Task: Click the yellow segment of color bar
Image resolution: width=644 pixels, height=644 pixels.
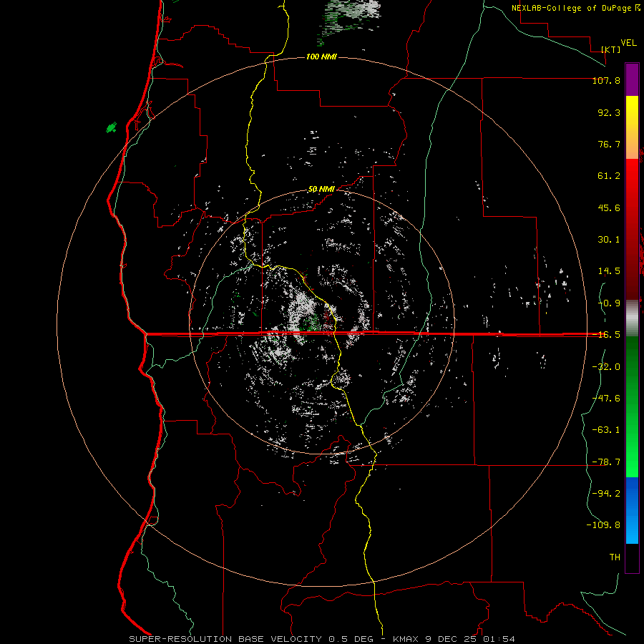Action: pyautogui.click(x=632, y=127)
